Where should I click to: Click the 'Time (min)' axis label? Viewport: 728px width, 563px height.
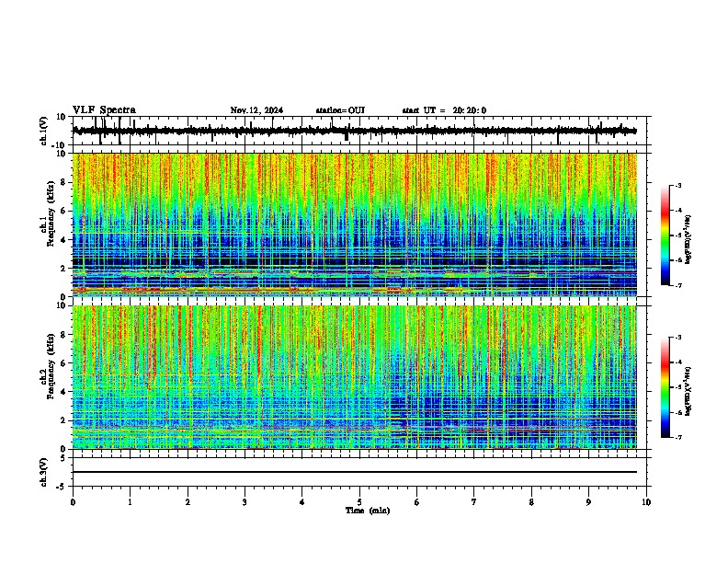click(368, 511)
